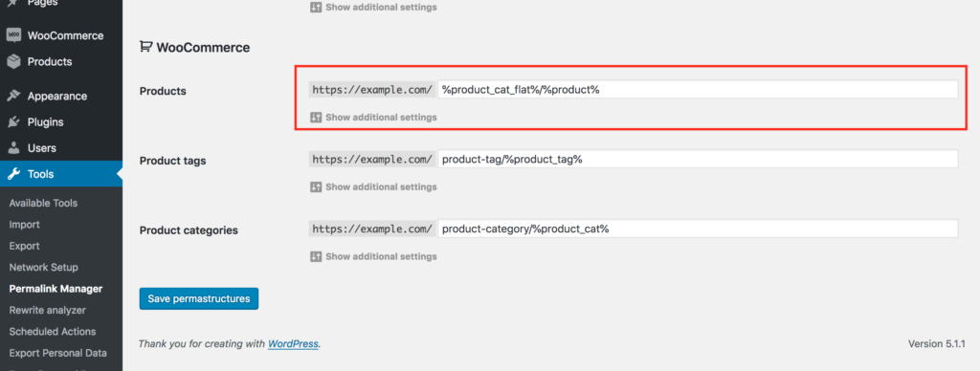
Task: Click URL prefix beside Products field
Action: [x=372, y=89]
